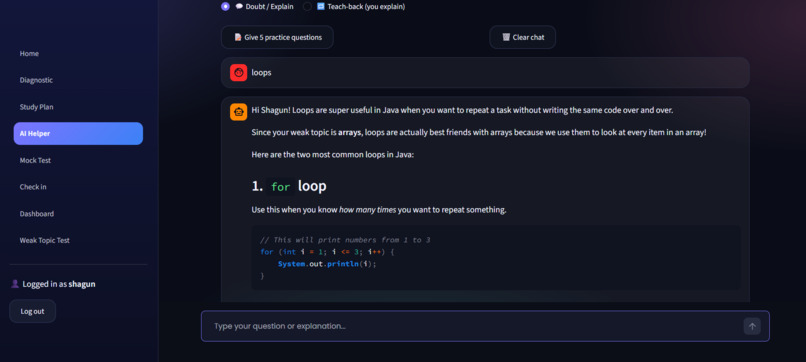Click the Java for-loop code block
The image size is (806, 362).
click(x=496, y=258)
